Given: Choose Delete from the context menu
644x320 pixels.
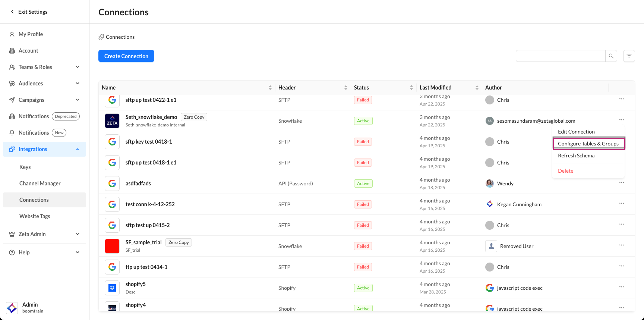Looking at the screenshot, I should point(565,171).
